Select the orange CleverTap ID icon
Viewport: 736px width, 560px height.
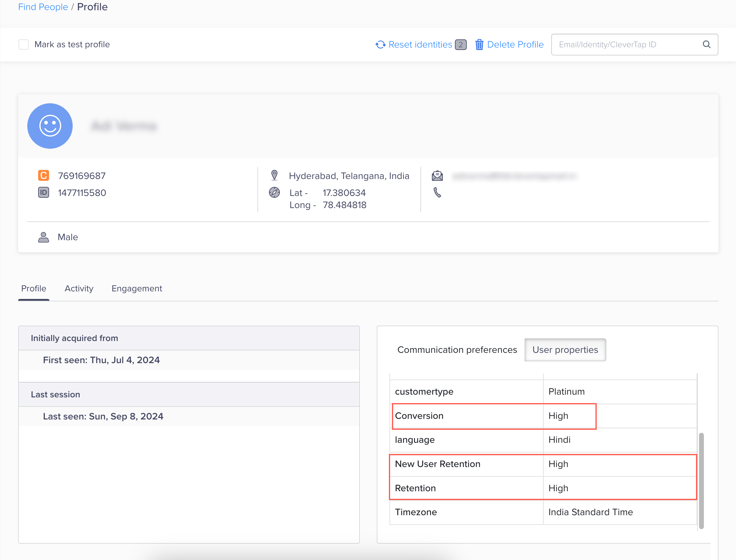point(44,175)
